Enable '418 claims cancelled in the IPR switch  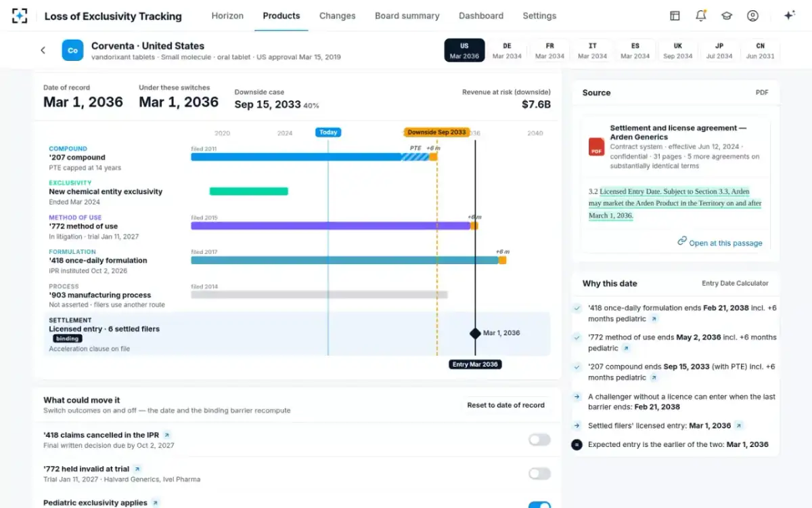pos(539,440)
